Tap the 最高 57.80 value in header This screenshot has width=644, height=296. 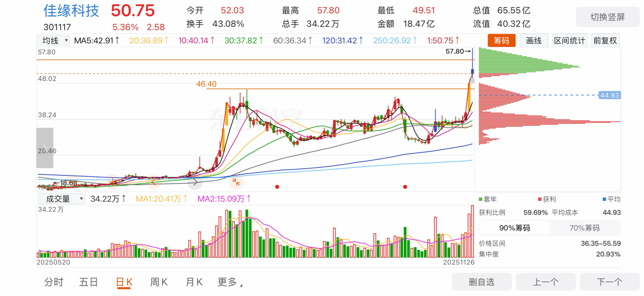pyautogui.click(x=328, y=10)
